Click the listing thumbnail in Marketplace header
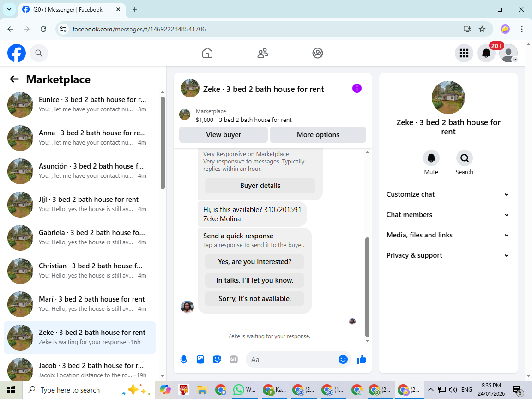Viewport: 532px width, 399px height. tap(185, 115)
